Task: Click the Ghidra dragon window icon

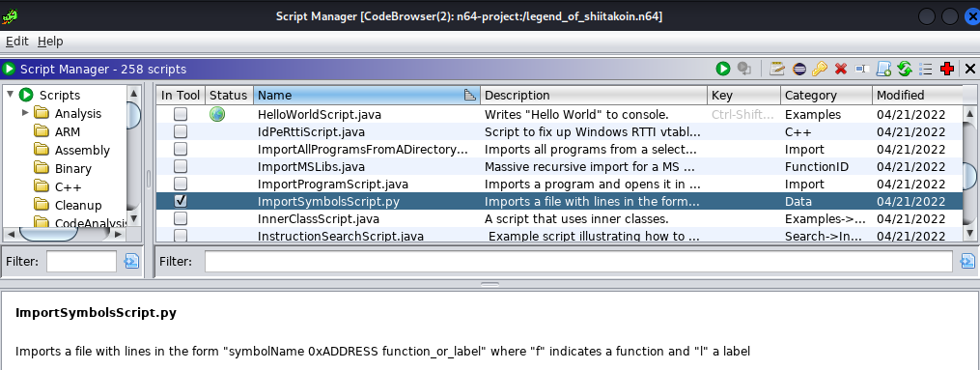Action: pyautogui.click(x=10, y=15)
